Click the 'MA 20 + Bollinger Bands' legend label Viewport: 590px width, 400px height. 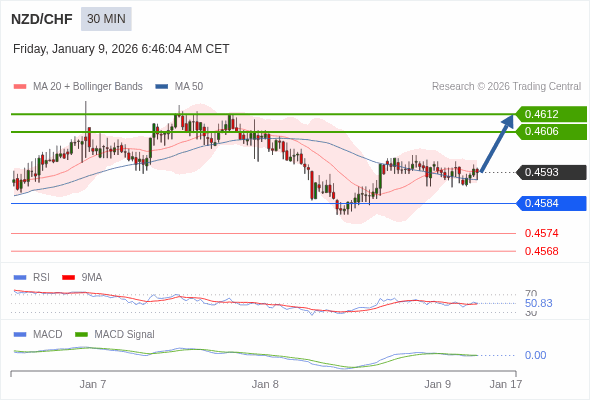coord(88,87)
